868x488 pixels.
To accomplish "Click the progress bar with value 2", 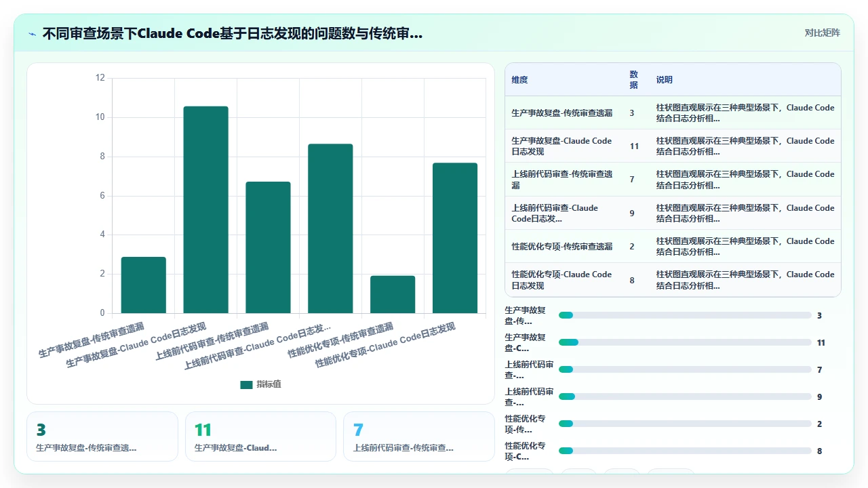I will coord(685,424).
